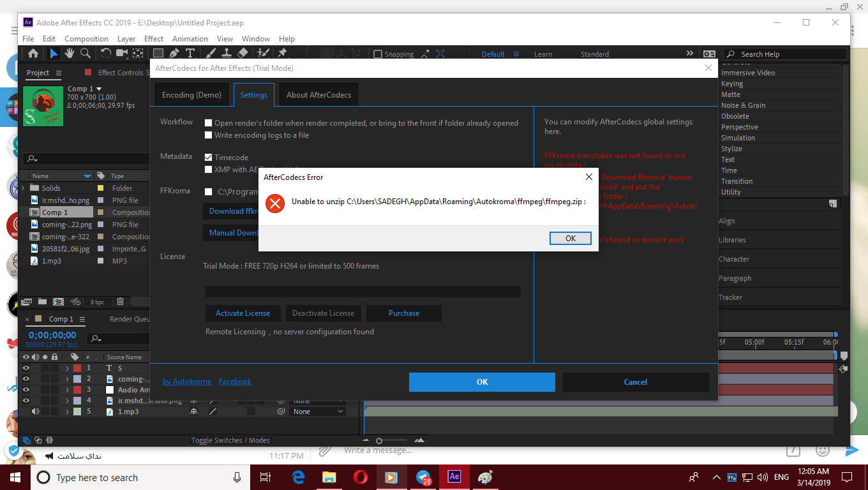
Task: Delete selected project item with trash icon
Action: click(x=120, y=302)
